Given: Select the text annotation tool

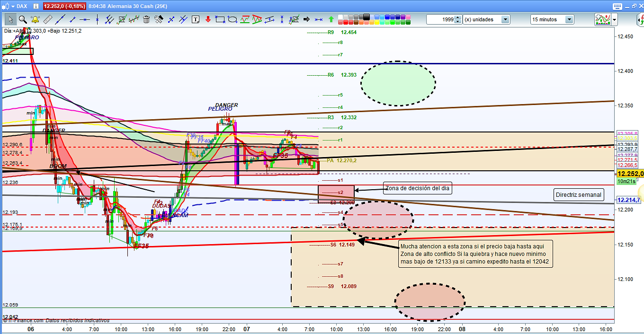Looking at the screenshot, I should [x=196, y=19].
